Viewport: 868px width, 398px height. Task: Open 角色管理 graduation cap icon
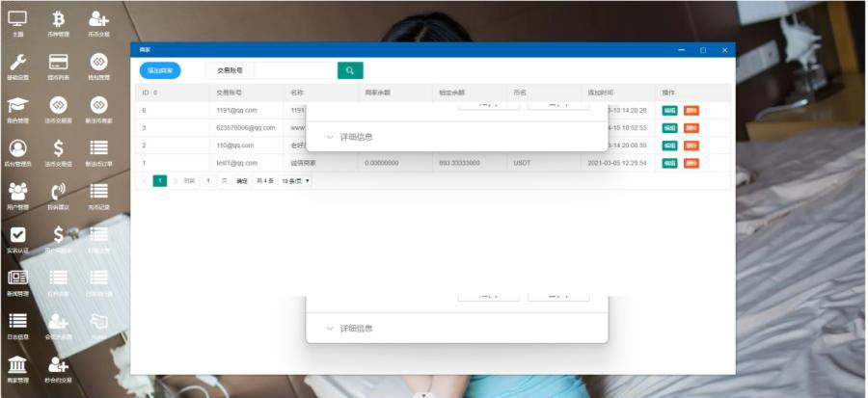[17, 106]
